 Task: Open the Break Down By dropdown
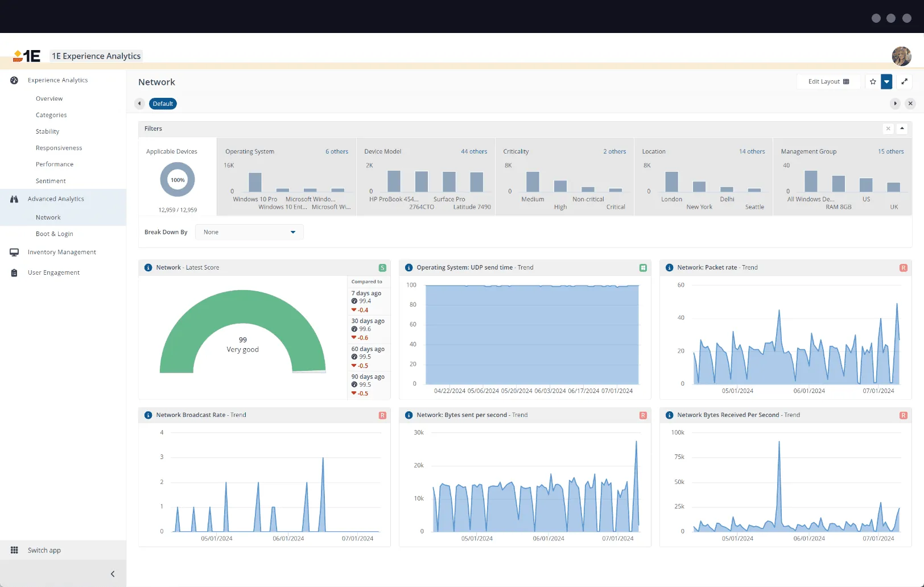pyautogui.click(x=249, y=232)
